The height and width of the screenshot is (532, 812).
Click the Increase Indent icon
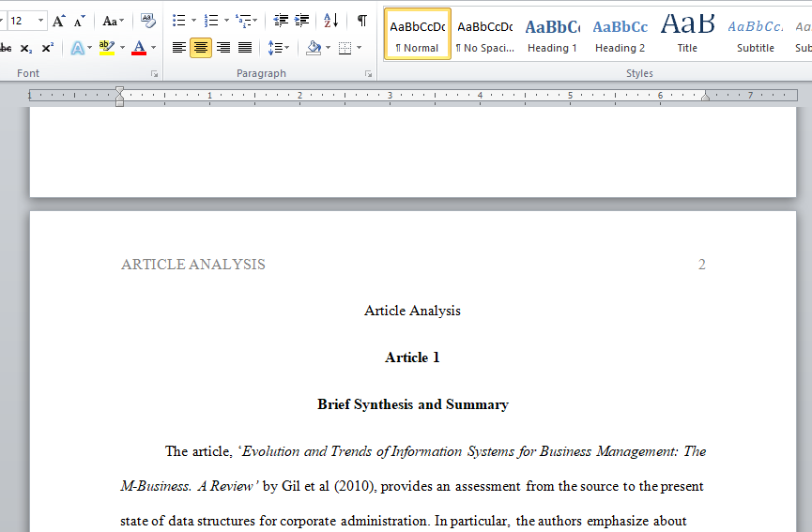tap(301, 21)
